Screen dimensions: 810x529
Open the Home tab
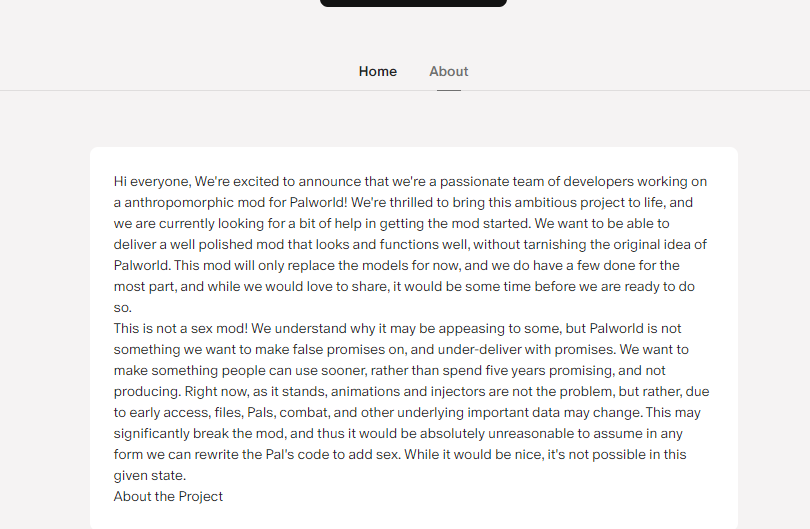click(x=378, y=71)
